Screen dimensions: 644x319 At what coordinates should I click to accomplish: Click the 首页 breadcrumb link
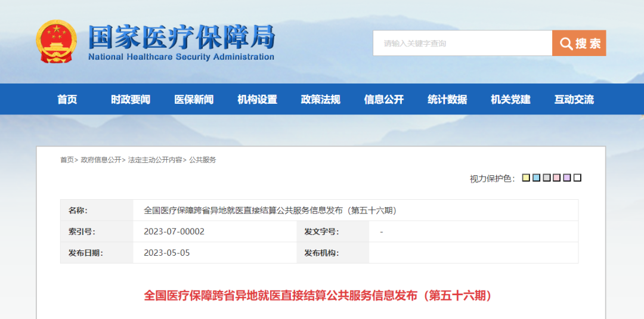tap(67, 160)
